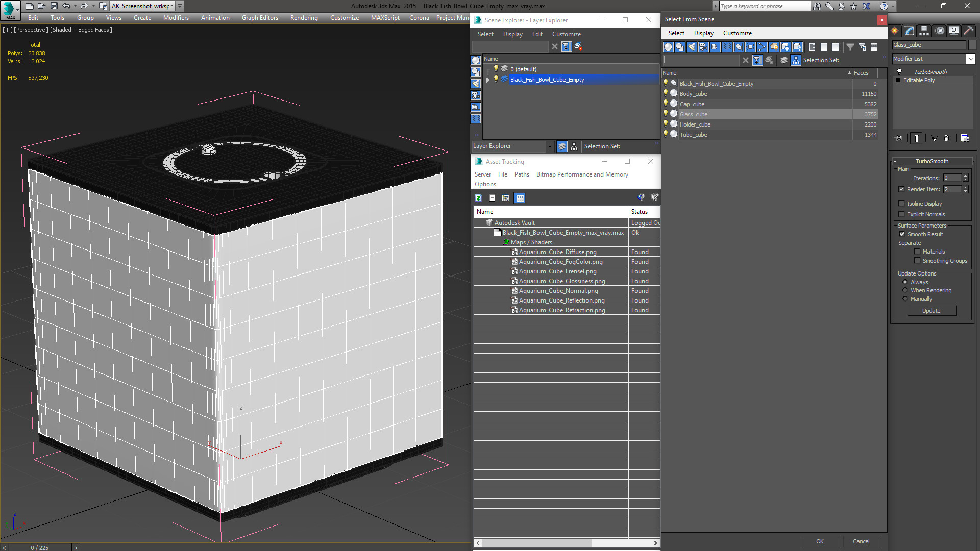This screenshot has height=551, width=980.
Task: Open the Graph Editors menu
Action: [260, 18]
